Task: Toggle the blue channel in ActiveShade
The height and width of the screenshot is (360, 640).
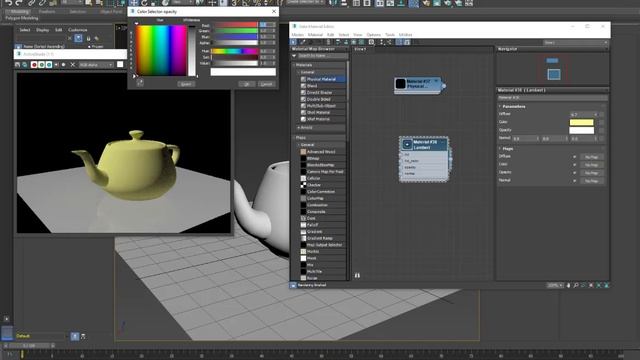Action: coord(49,64)
